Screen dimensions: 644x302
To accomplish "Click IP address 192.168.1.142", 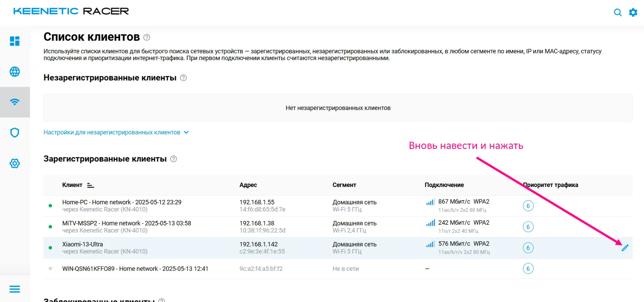I will pyautogui.click(x=258, y=244).
